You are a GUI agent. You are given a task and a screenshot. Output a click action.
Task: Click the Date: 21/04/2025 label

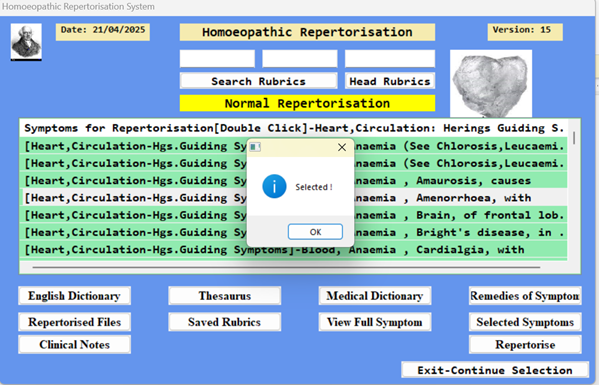(103, 32)
